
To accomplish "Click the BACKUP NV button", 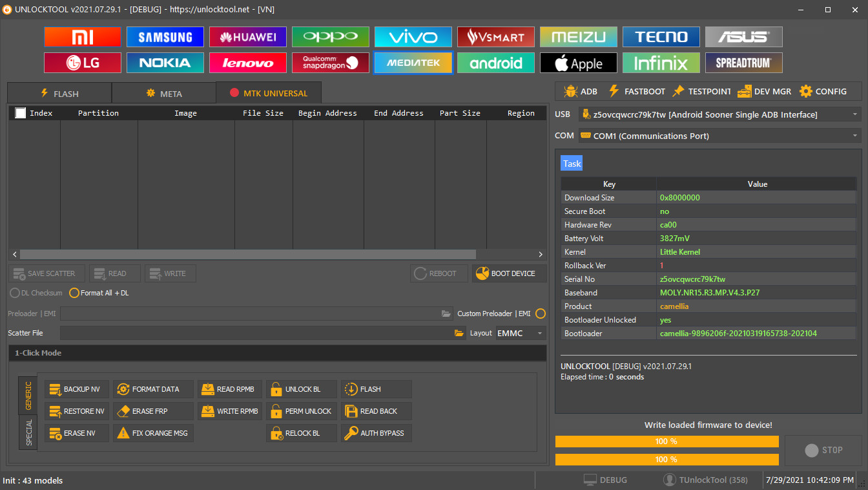I will pyautogui.click(x=77, y=389).
